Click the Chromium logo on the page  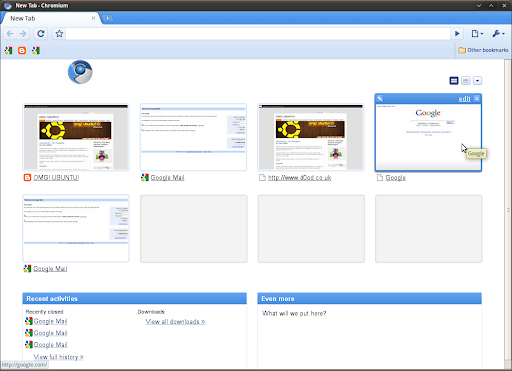point(80,72)
